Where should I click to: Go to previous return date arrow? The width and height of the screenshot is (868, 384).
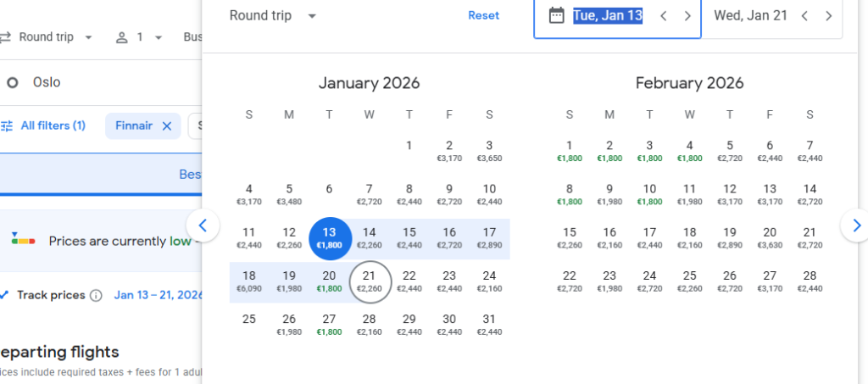(804, 16)
